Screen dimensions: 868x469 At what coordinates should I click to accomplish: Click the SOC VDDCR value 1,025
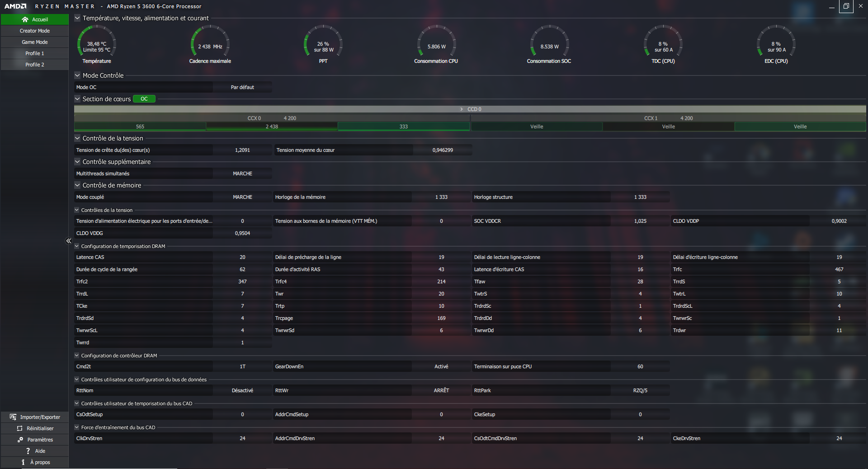(x=640, y=221)
